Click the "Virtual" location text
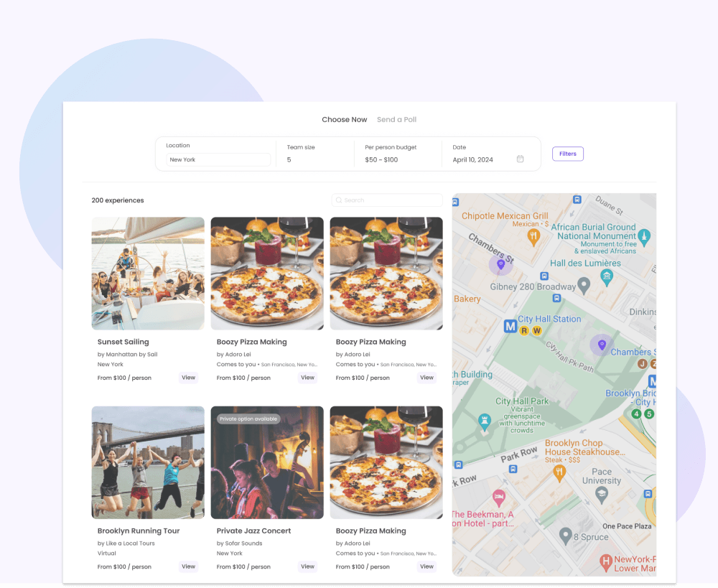718x588 pixels. click(107, 554)
